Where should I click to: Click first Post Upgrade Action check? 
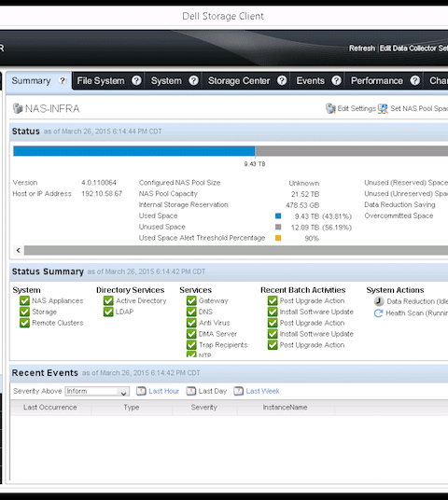click(273, 300)
